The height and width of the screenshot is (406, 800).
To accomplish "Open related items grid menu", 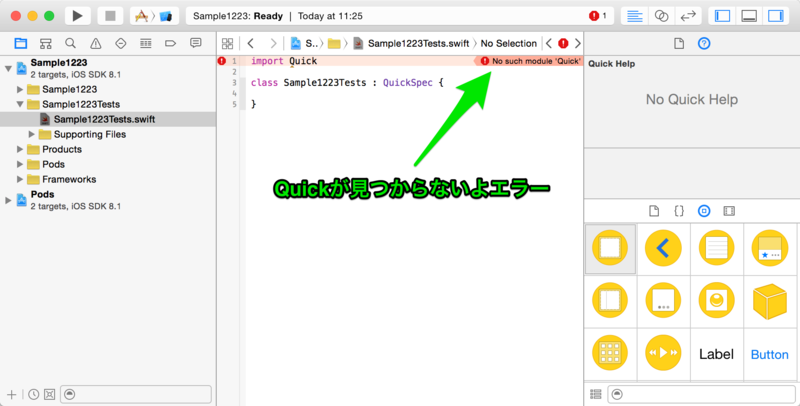I will click(228, 43).
